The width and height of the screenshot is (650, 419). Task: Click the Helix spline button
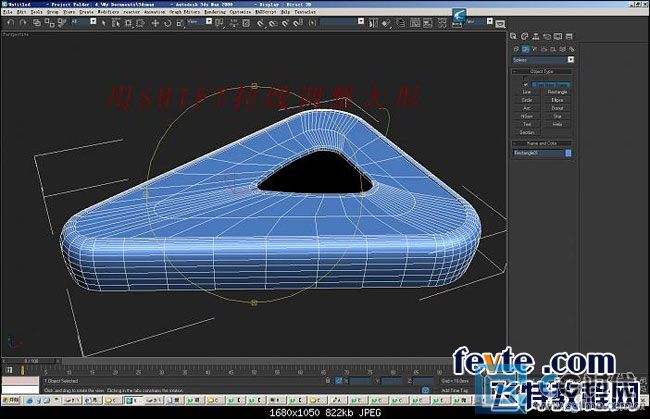(x=557, y=124)
